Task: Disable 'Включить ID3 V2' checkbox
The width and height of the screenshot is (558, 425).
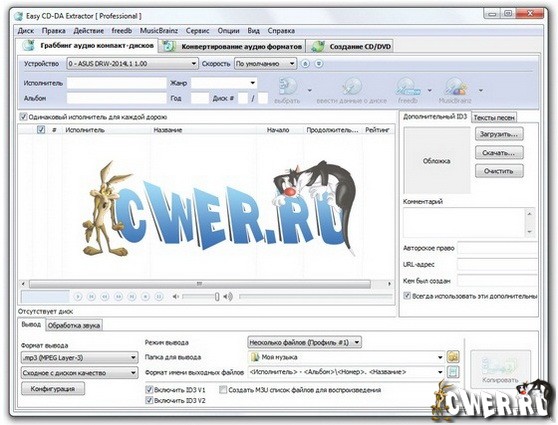Action: 149,400
